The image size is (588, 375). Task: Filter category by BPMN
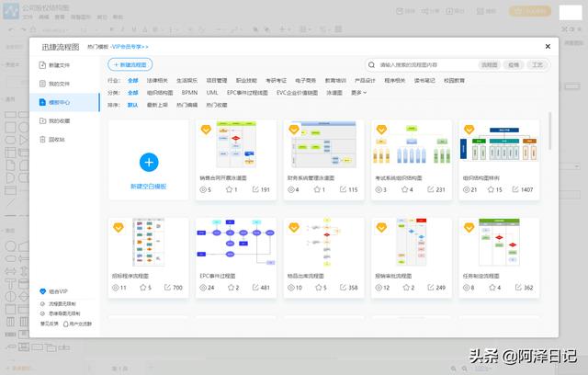pyautogui.click(x=189, y=93)
